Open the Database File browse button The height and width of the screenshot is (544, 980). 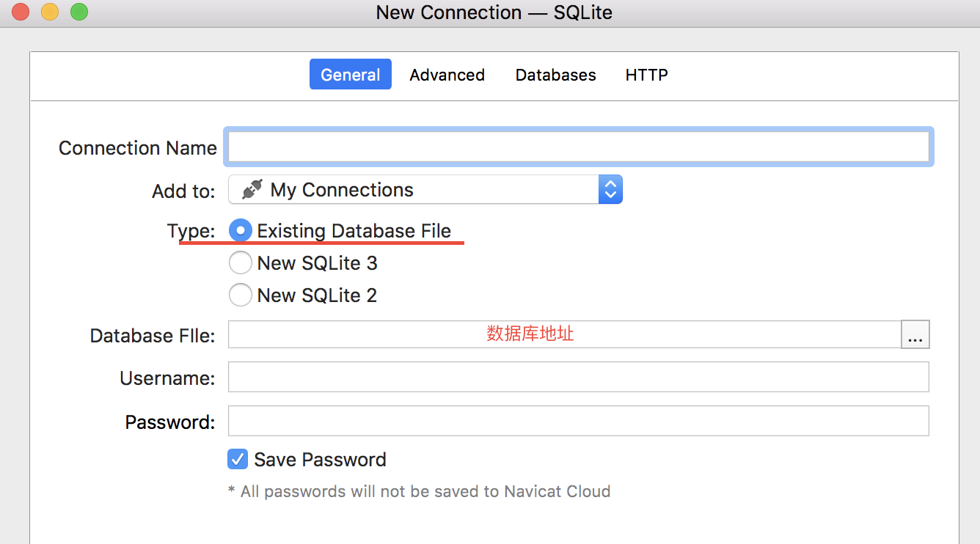[915, 334]
